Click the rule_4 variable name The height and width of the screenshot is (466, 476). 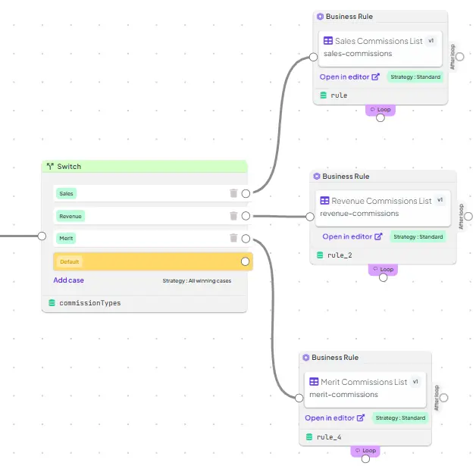pos(329,437)
